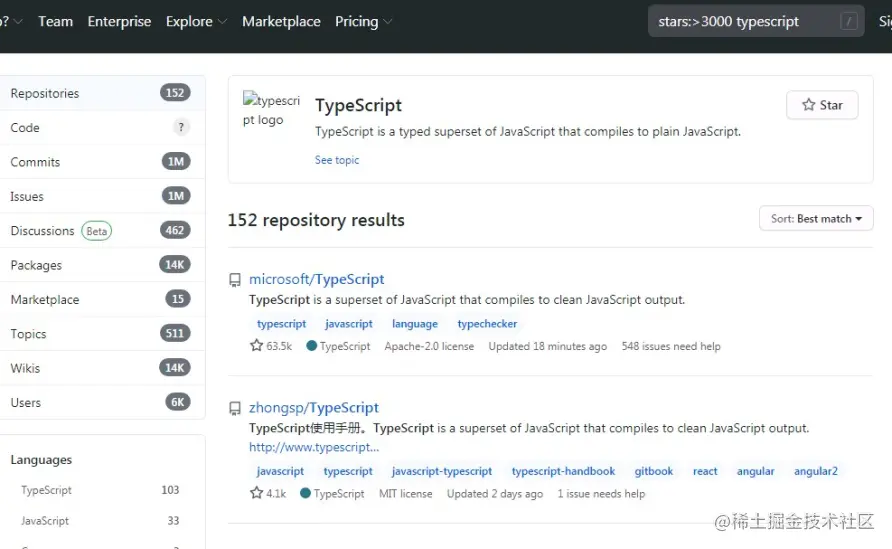
Task: Open the microsoft/TypeScript repository link
Action: pos(316,280)
